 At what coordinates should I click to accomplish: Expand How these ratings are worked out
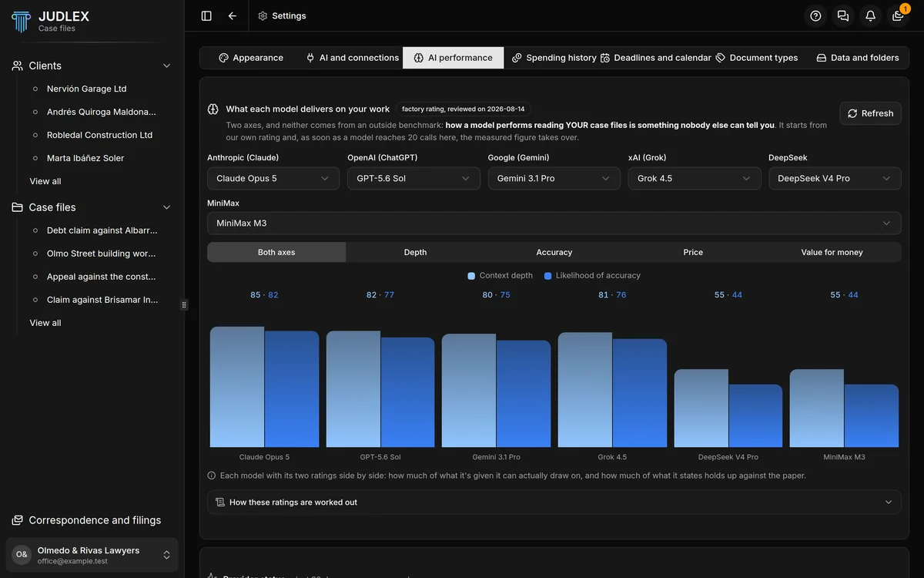click(554, 502)
